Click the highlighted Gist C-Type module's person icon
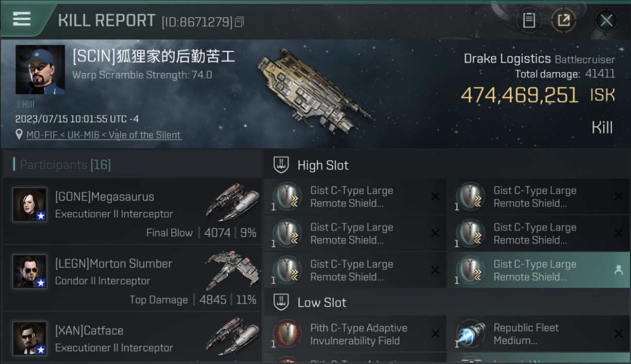The height and width of the screenshot is (364, 631). [x=618, y=270]
